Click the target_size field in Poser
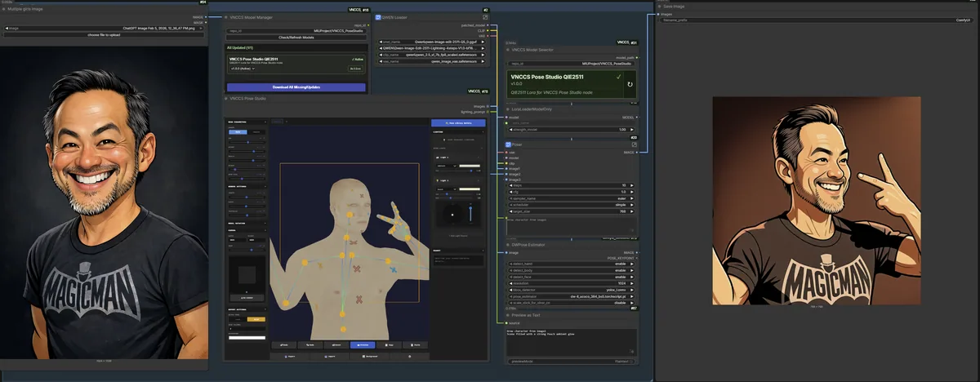 point(572,211)
